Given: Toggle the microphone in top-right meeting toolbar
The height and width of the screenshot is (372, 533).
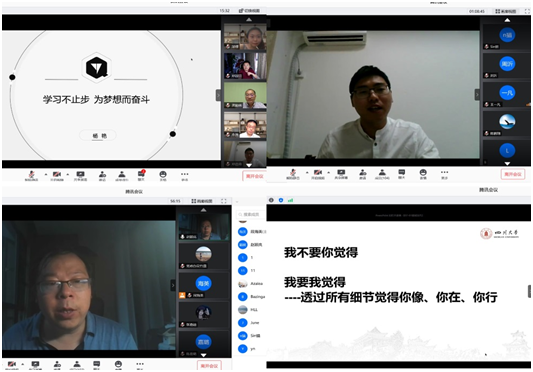Looking at the screenshot, I should pos(293,174).
